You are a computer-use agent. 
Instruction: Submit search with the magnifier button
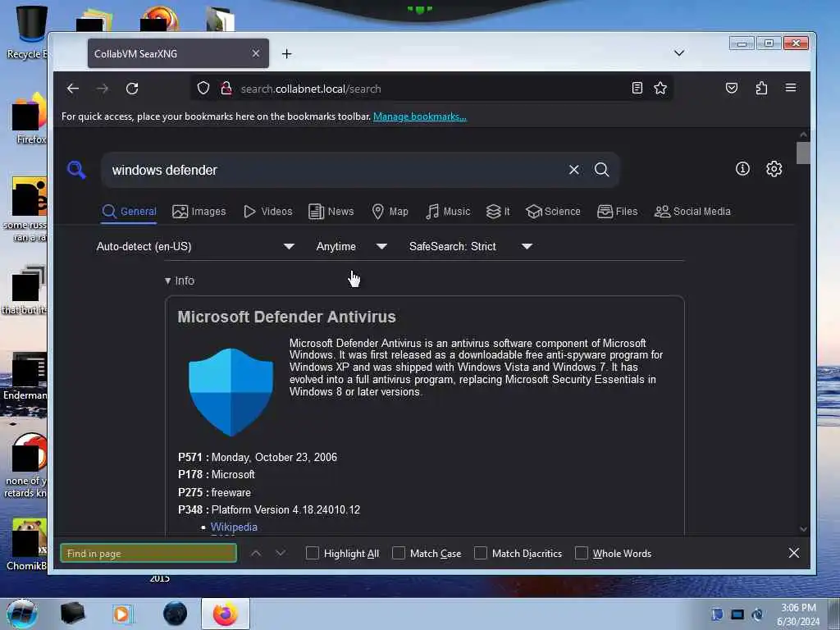pyautogui.click(x=601, y=170)
